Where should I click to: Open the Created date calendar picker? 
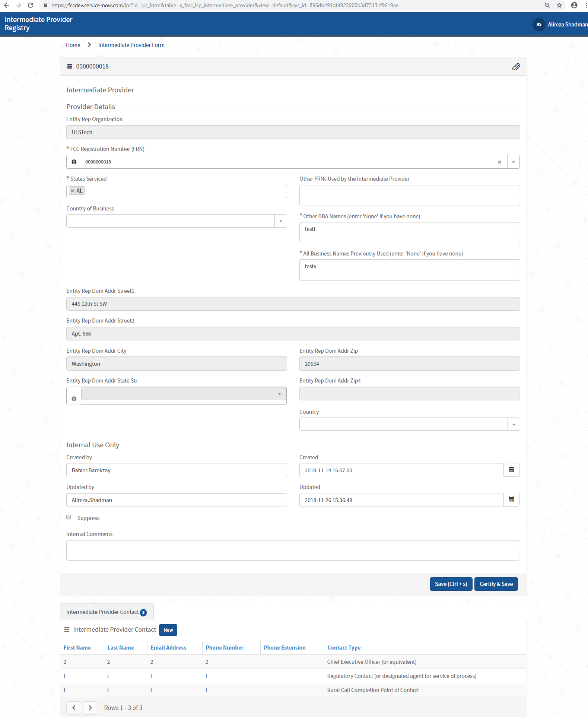(x=511, y=470)
